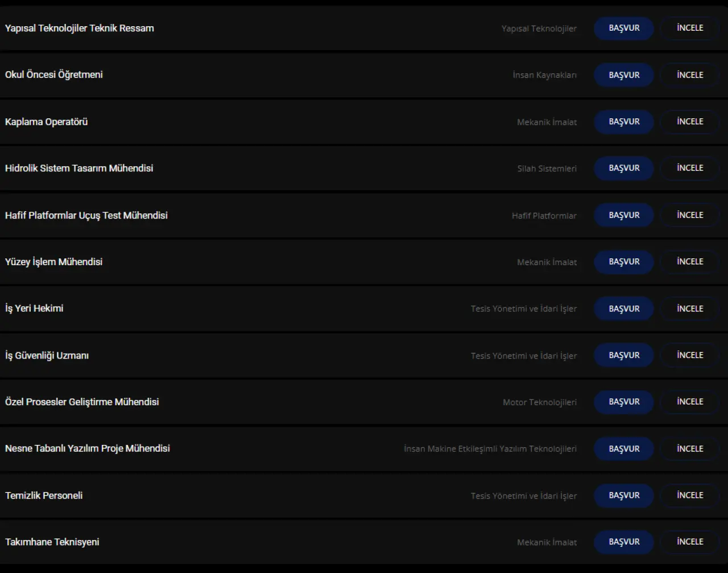View details of Yüzey İşlem Mühendisi

690,262
